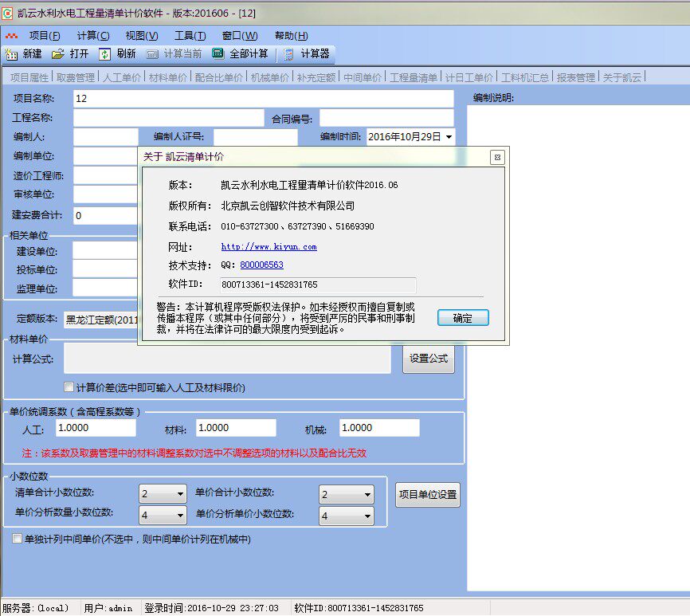Switch to the 中间单价 tab
Image resolution: width=690 pixels, height=616 pixels.
[363, 77]
